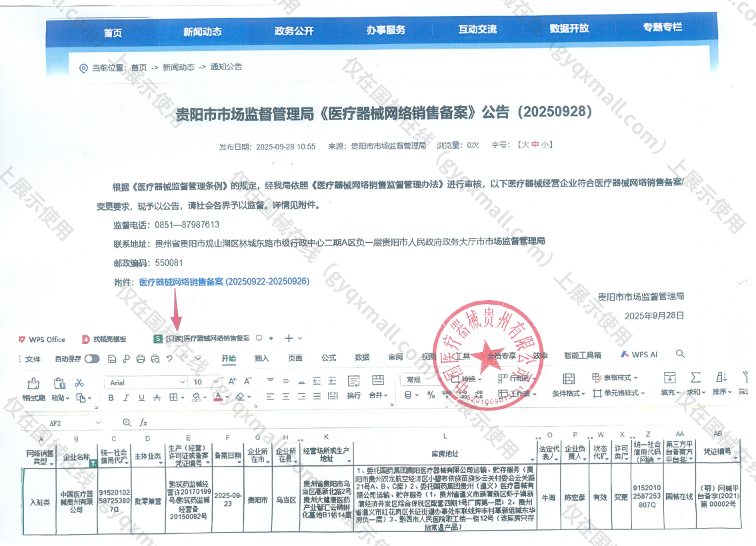The height and width of the screenshot is (546, 756).
Task: Click the 首页 website nav item
Action: 113,33
